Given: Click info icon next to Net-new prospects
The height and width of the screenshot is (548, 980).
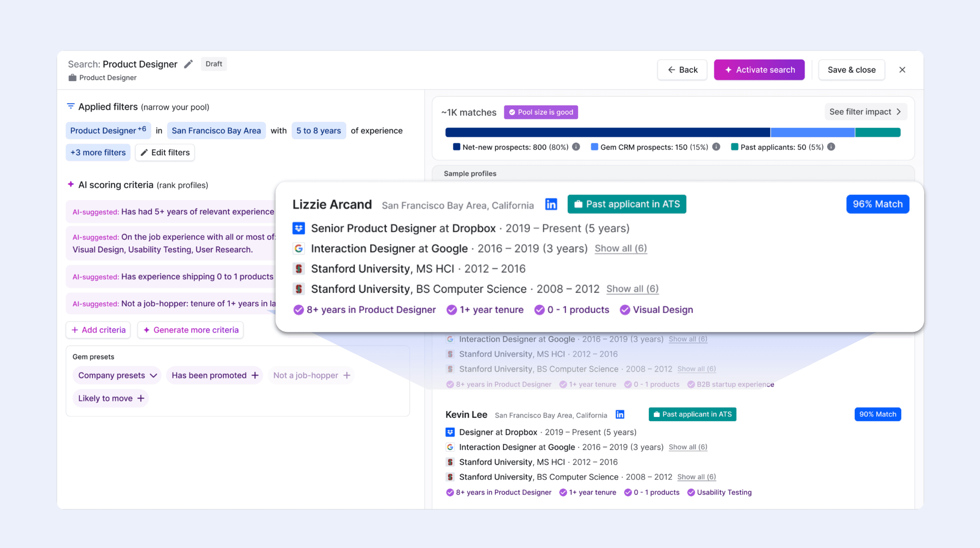Looking at the screenshot, I should pyautogui.click(x=576, y=147).
